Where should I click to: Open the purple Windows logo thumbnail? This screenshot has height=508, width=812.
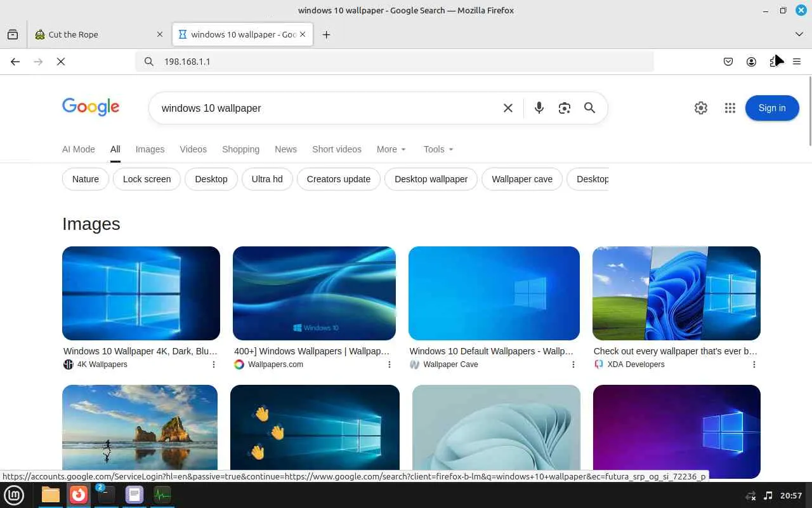pyautogui.click(x=676, y=432)
